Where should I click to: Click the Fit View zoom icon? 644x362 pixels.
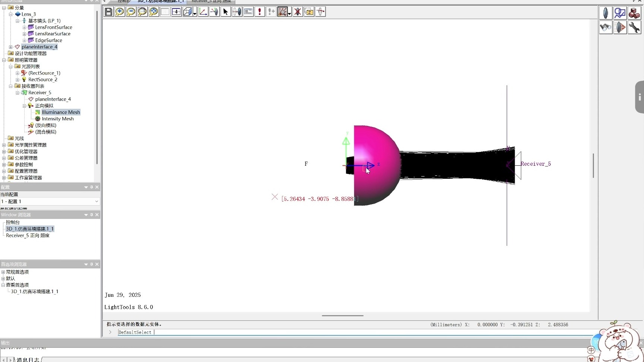click(154, 12)
